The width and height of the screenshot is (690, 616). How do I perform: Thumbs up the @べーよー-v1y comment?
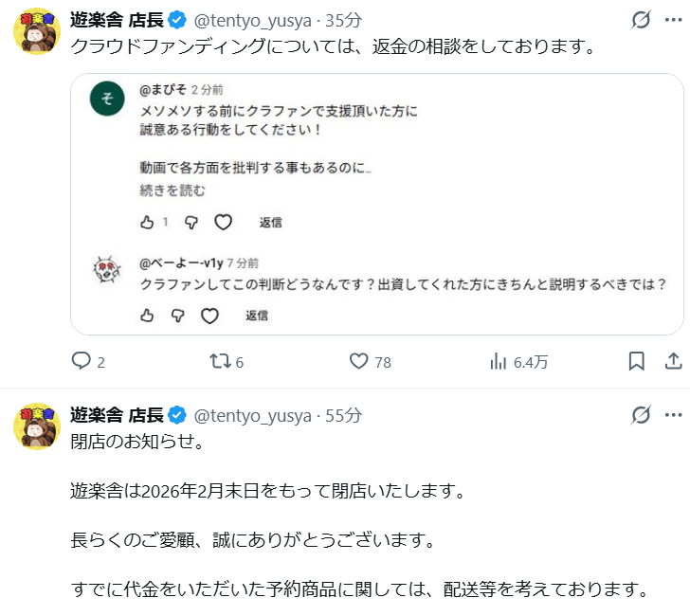147,316
